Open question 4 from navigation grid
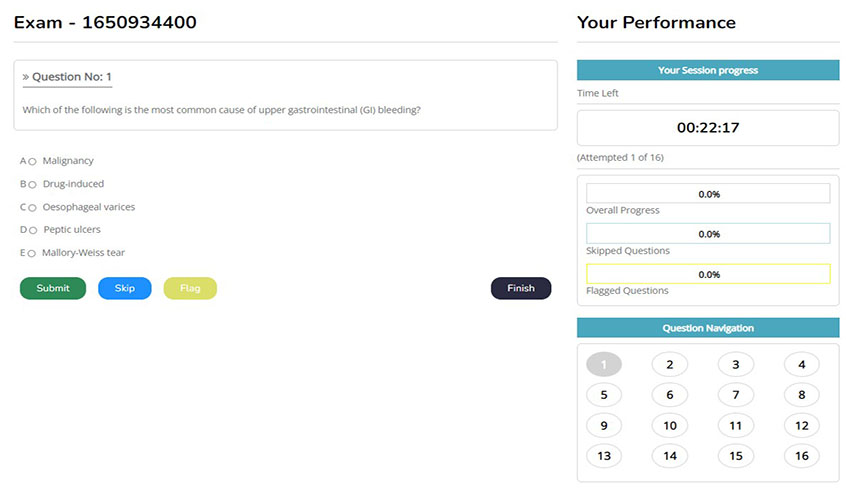The height and width of the screenshot is (488, 846). pos(802,365)
